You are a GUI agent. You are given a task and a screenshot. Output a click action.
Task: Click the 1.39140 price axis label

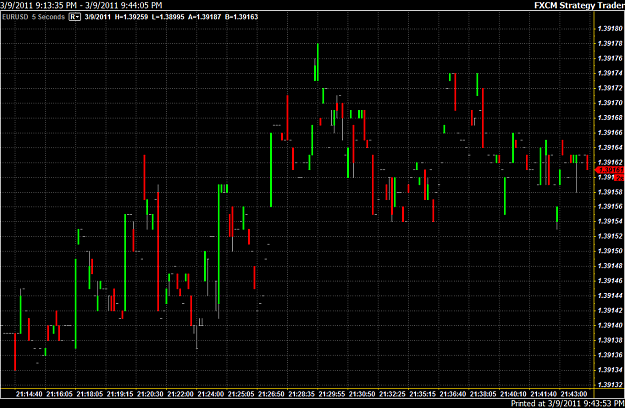pyautogui.click(x=610, y=325)
